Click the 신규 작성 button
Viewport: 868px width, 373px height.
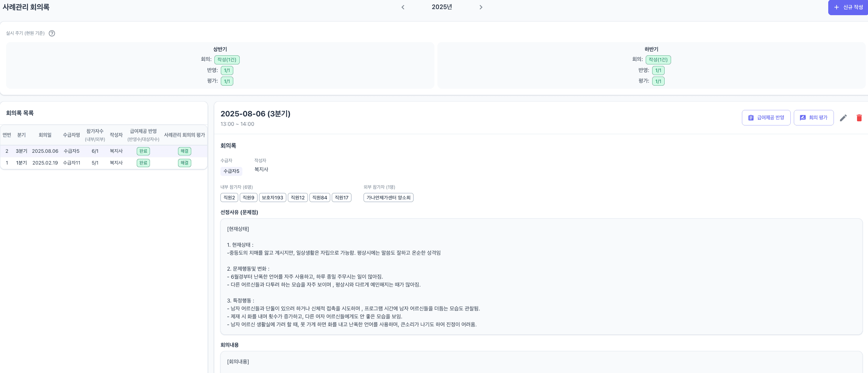point(848,7)
